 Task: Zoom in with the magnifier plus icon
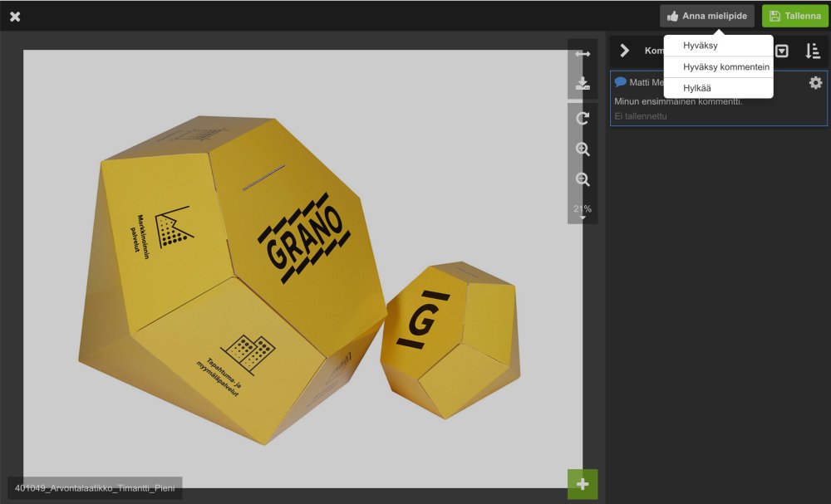[x=583, y=149]
